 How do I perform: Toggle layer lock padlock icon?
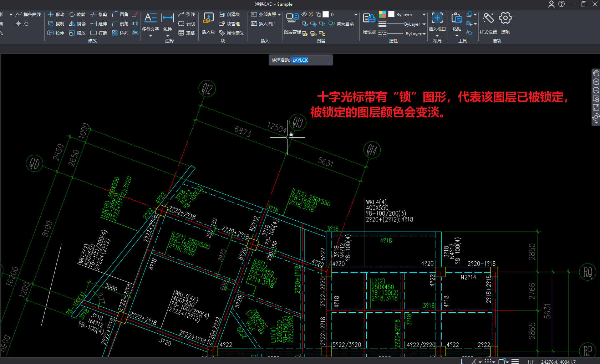[319, 15]
